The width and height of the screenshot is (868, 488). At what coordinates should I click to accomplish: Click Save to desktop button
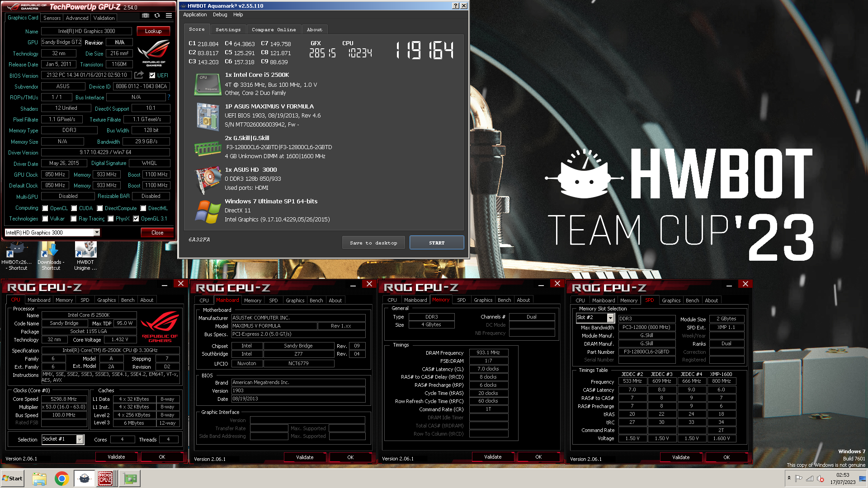coord(373,243)
